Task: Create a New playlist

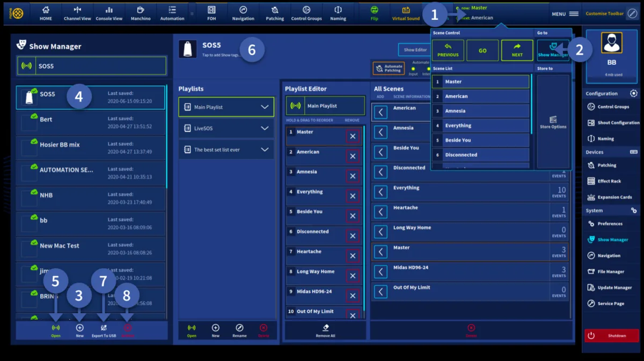Action: click(215, 330)
